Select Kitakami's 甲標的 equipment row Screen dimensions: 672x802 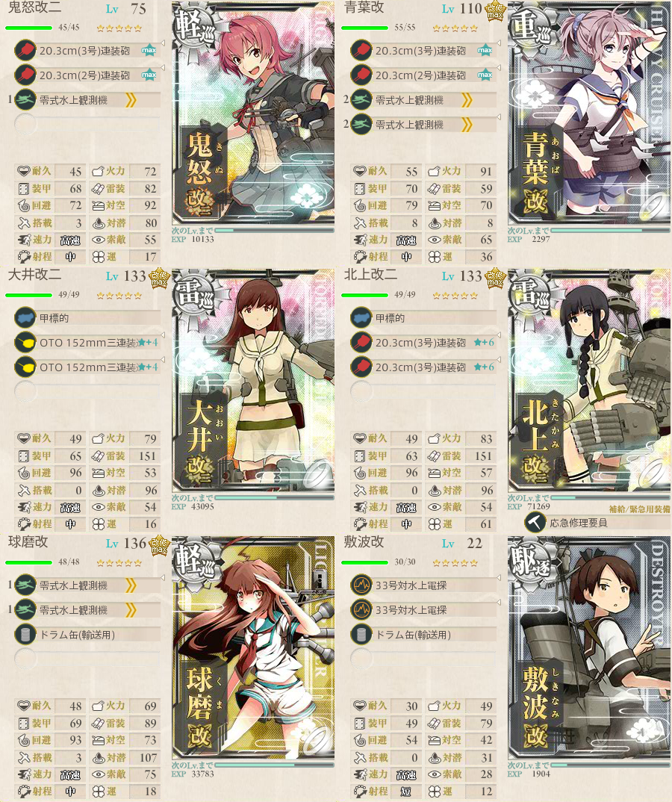point(423,317)
